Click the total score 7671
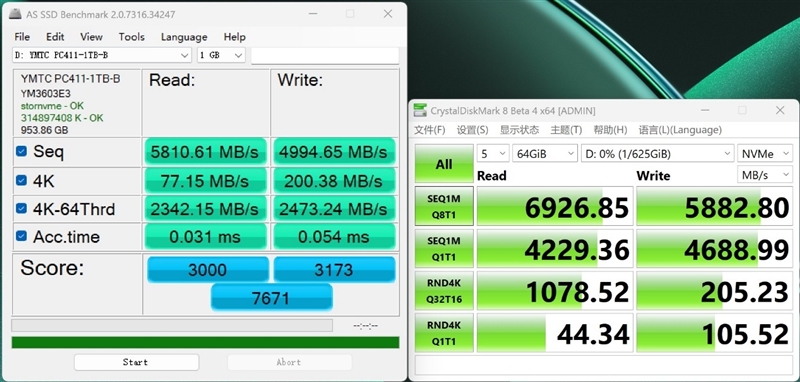The height and width of the screenshot is (382, 800). coord(271,297)
